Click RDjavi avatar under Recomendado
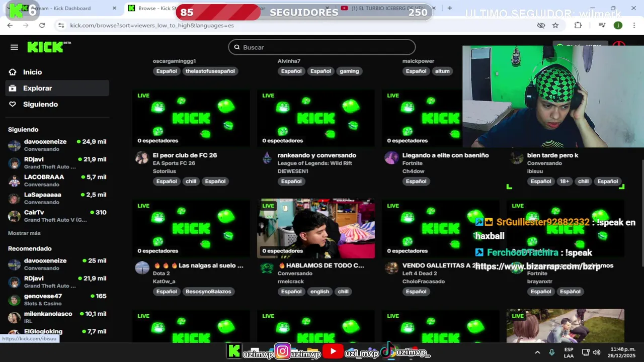Viewport: 644px width, 362px height. point(15,282)
